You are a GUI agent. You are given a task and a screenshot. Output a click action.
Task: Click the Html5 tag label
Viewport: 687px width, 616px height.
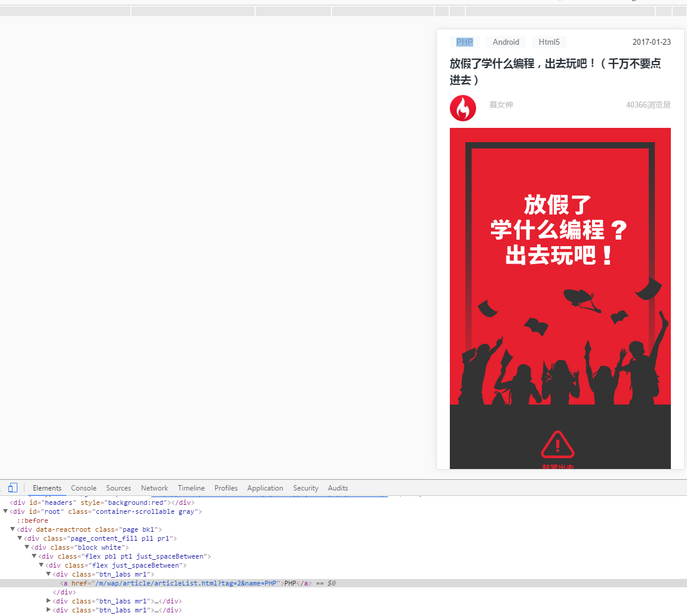pos(549,42)
